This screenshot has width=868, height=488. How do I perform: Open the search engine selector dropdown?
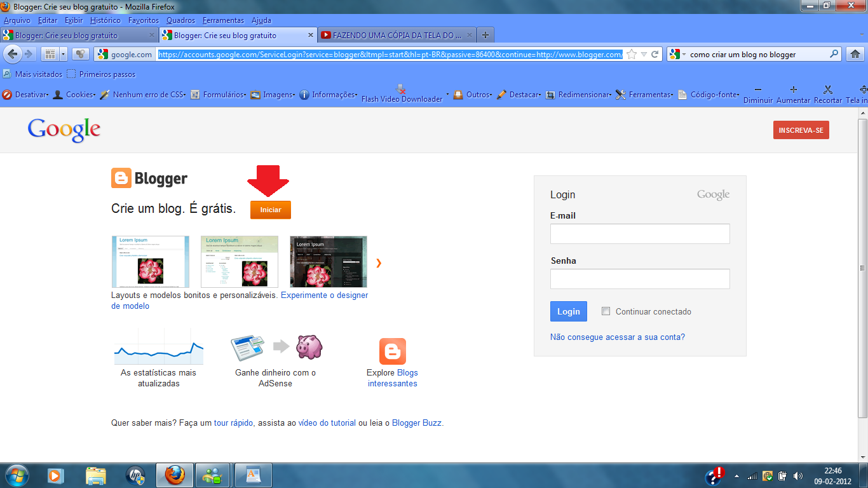point(677,55)
